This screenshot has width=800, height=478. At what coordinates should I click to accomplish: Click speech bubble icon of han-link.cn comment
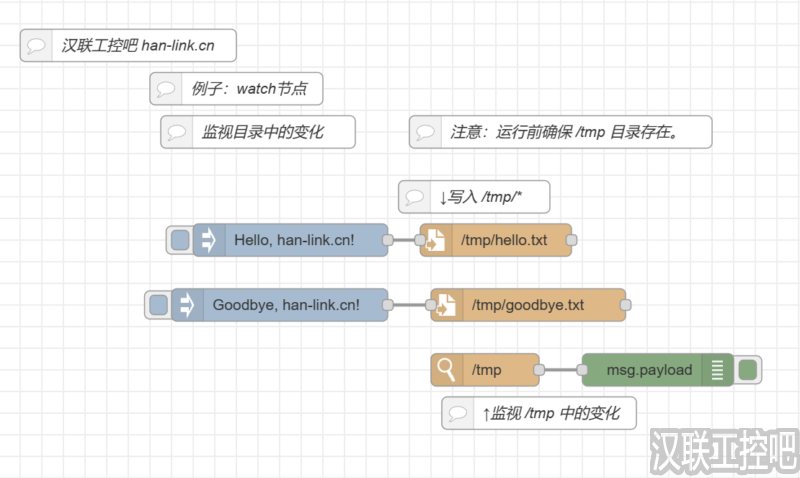(x=37, y=45)
